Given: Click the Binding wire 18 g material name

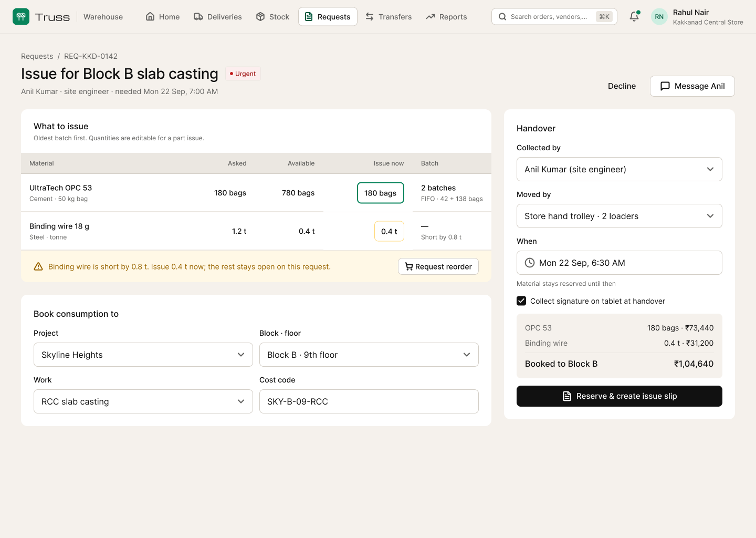Looking at the screenshot, I should click(59, 226).
